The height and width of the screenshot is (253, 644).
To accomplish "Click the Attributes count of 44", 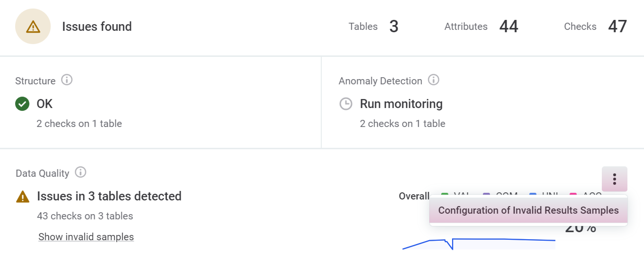I will coord(508,27).
